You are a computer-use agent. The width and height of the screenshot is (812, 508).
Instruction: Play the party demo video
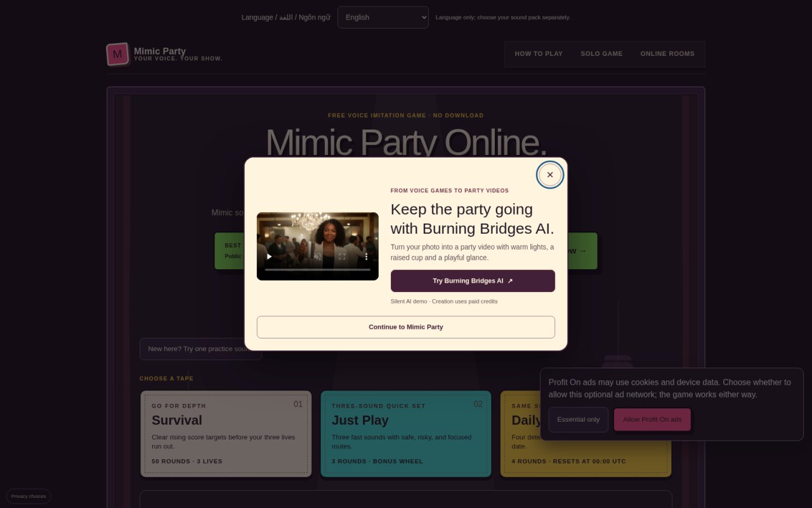269,257
